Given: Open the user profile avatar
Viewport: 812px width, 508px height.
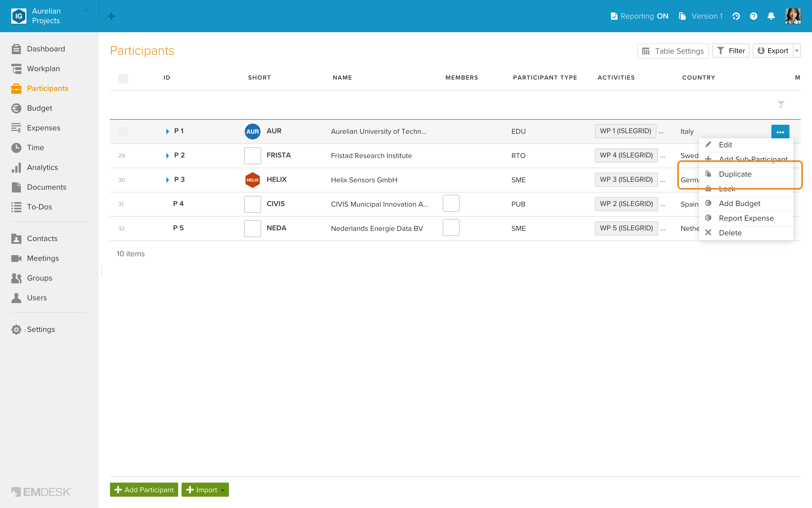Looking at the screenshot, I should tap(793, 16).
